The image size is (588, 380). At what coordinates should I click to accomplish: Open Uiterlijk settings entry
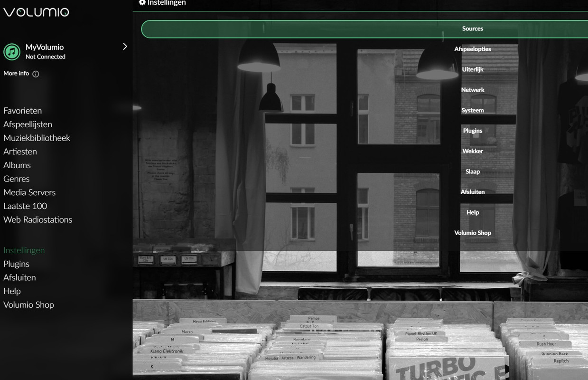473,70
